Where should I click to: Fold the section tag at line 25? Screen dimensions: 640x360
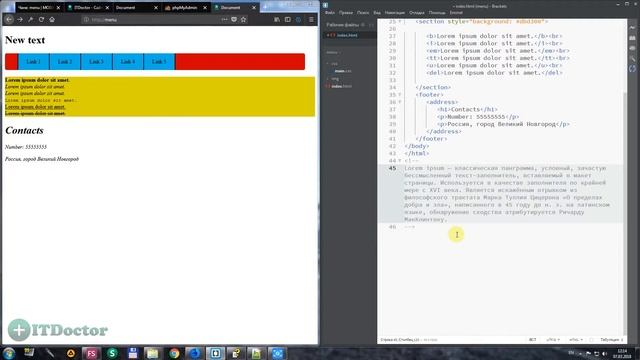(x=400, y=21)
